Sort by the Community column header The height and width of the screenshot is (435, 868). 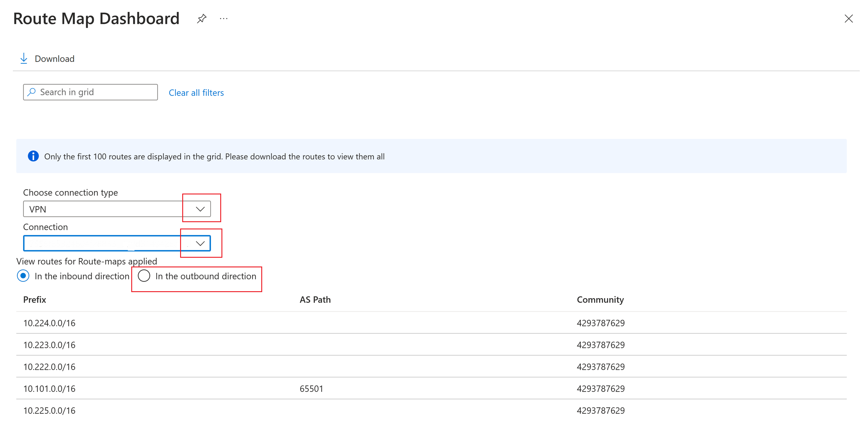point(600,300)
